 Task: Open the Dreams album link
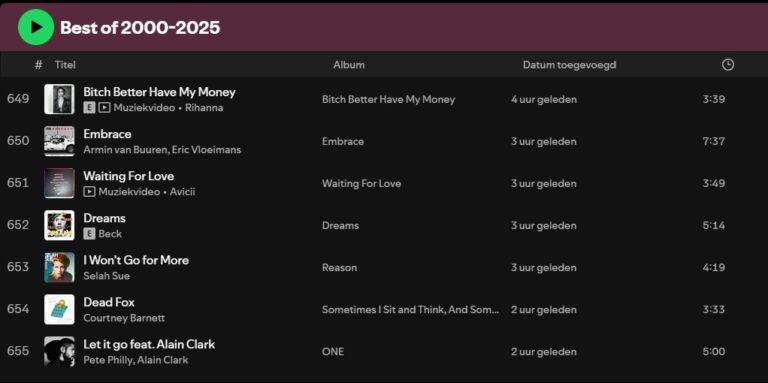(x=340, y=226)
